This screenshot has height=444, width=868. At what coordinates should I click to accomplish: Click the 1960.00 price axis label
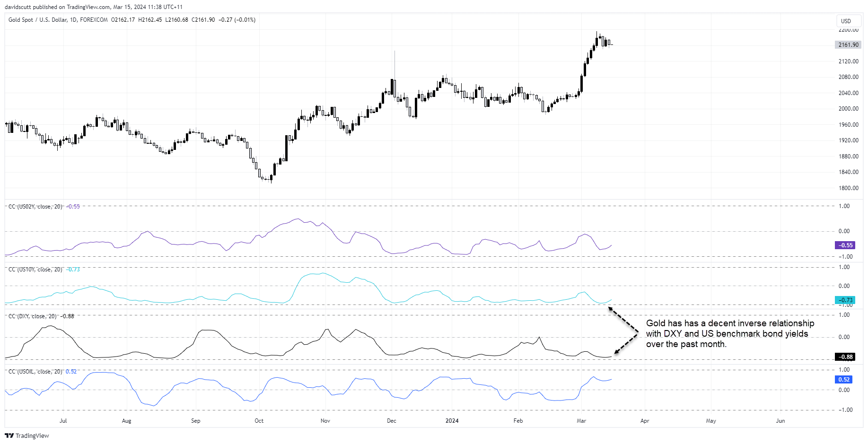click(849, 125)
